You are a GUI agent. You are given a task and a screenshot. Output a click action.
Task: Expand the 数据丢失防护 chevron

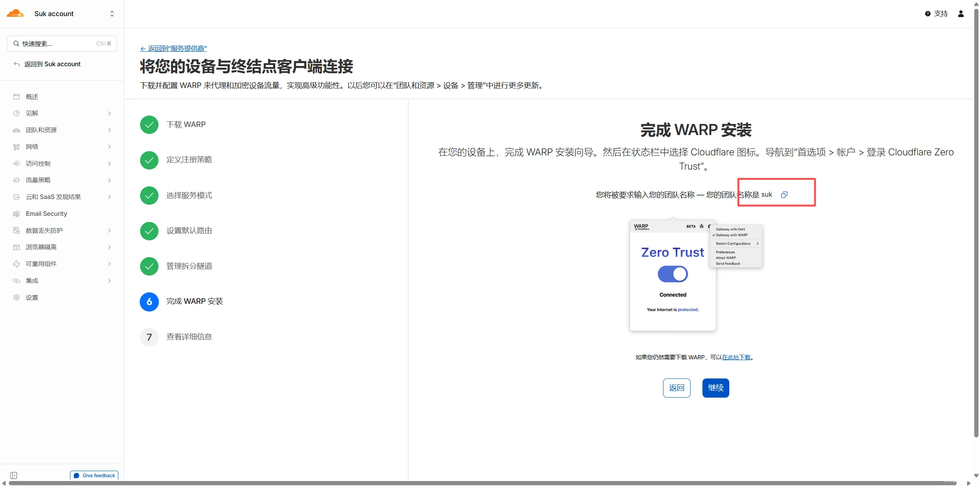[109, 230]
